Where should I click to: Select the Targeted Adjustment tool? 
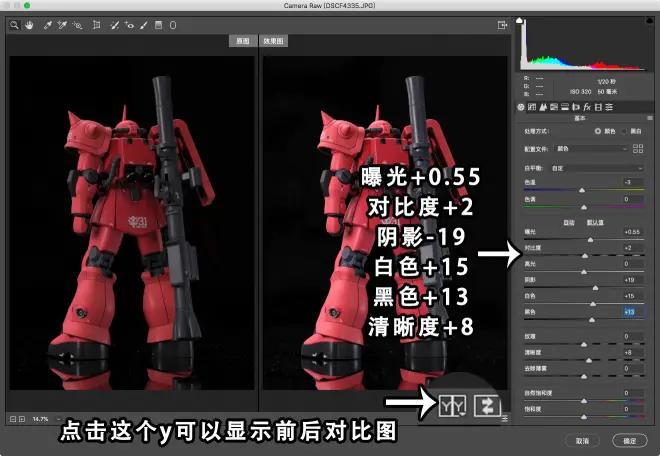pyautogui.click(x=77, y=25)
